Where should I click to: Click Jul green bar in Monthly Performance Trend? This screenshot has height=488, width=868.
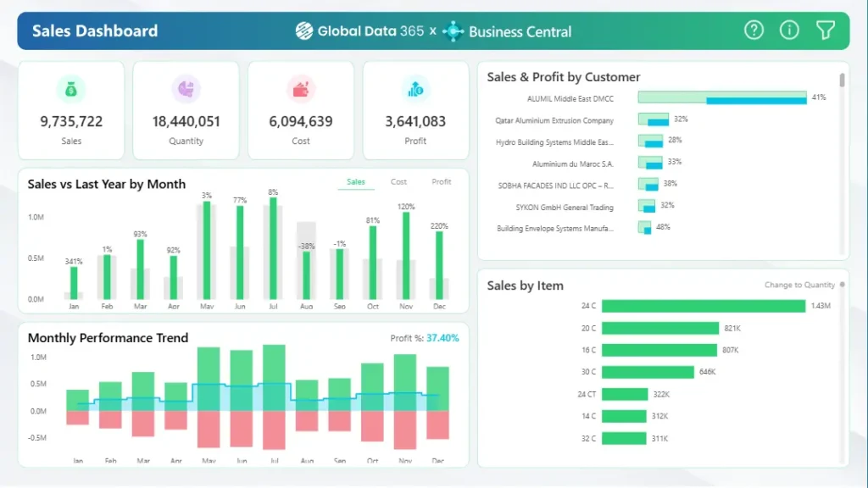[x=274, y=377]
